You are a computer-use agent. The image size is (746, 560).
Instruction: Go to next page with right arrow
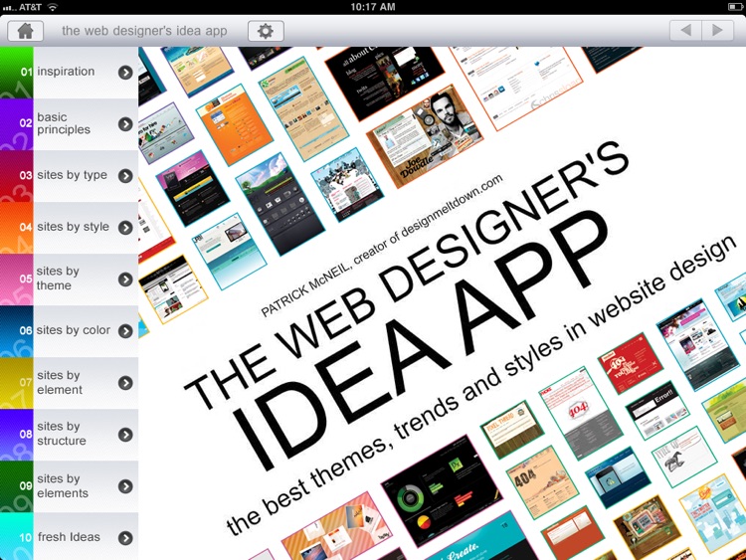[718, 31]
